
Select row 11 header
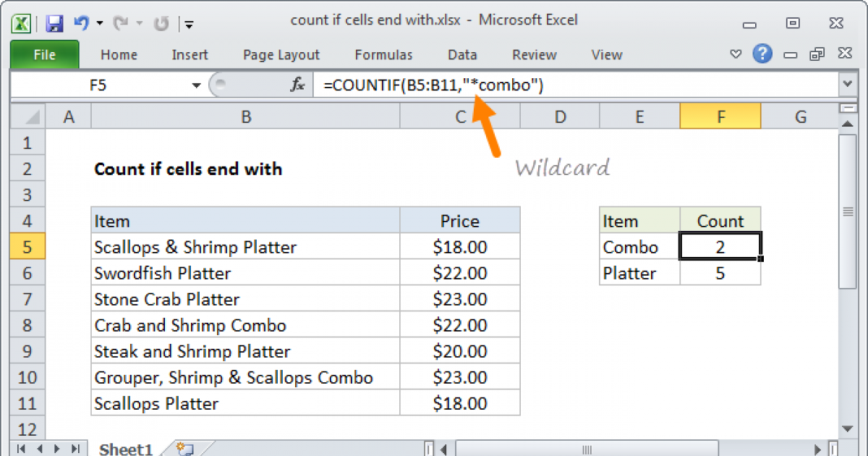coord(28,403)
